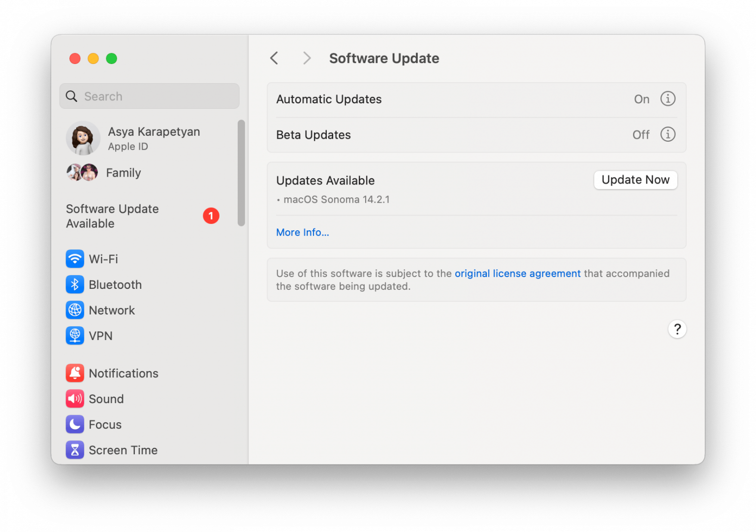Check the red update notification badge
756x532 pixels.
coord(211,216)
